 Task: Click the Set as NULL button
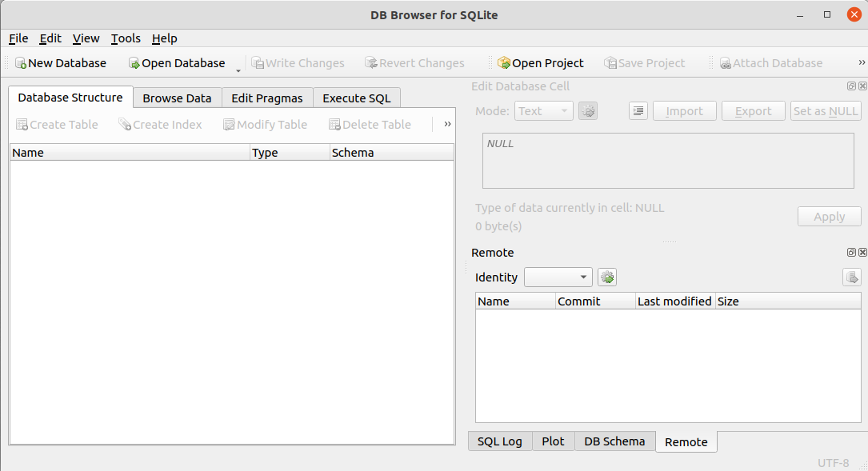point(826,111)
